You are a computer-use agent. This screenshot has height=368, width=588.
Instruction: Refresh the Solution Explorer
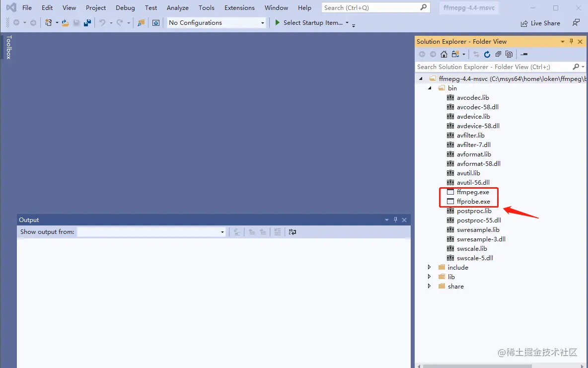487,54
